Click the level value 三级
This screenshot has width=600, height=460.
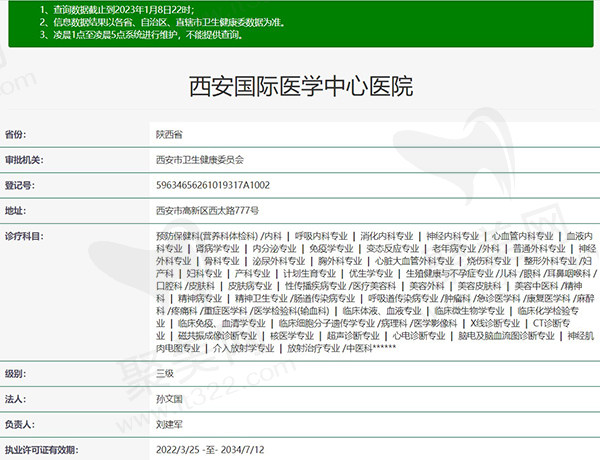165,374
